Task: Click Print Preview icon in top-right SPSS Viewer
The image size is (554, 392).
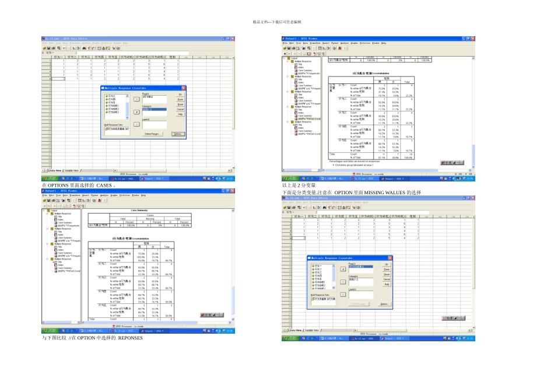Action: click(298, 48)
